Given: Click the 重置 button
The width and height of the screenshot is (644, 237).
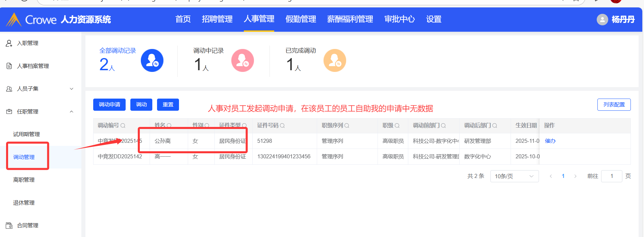Looking at the screenshot, I should [168, 105].
